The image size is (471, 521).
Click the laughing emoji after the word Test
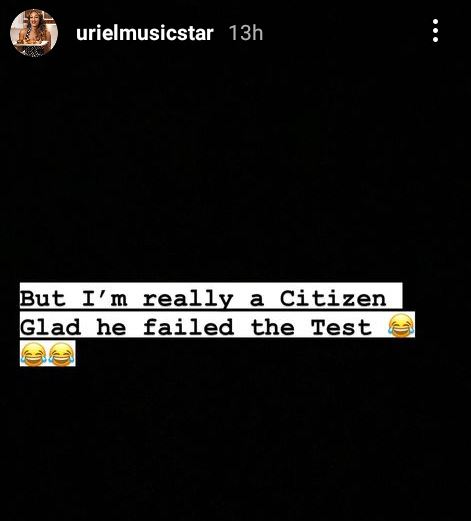(401, 325)
